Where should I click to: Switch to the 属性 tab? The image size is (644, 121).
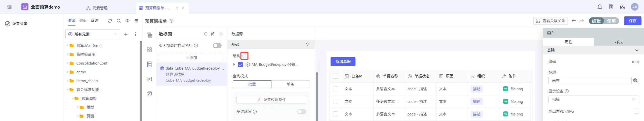click(569, 42)
